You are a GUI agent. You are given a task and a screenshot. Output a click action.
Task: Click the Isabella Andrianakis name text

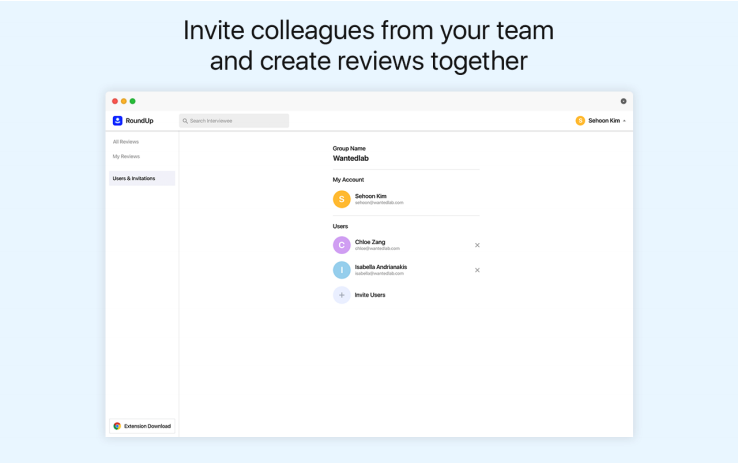click(381, 267)
